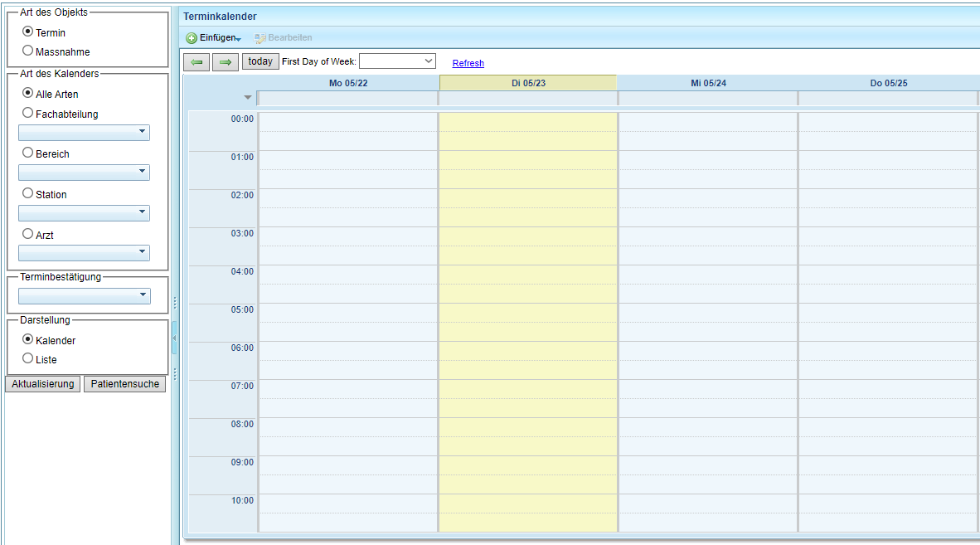Open the Bereich dropdown list
Viewport: 980px width, 545px height.
click(143, 173)
